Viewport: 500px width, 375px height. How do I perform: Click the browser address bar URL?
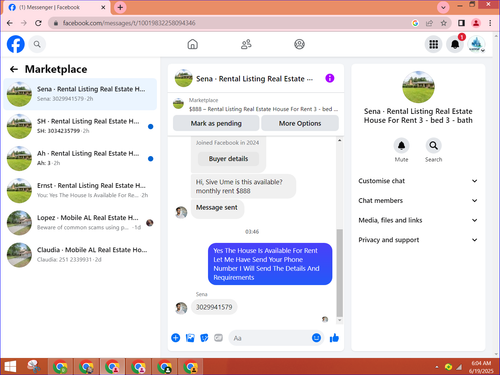click(x=129, y=23)
